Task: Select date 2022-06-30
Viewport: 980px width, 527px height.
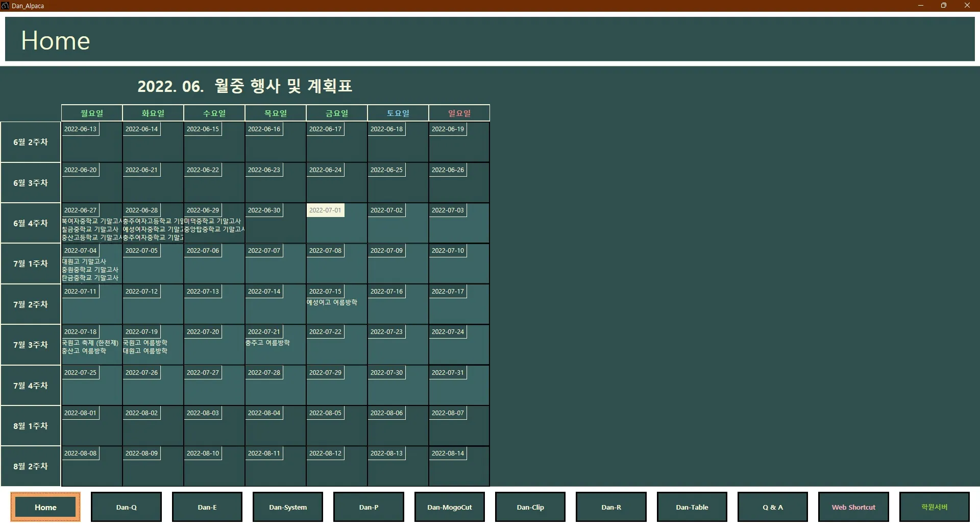Action: click(264, 210)
